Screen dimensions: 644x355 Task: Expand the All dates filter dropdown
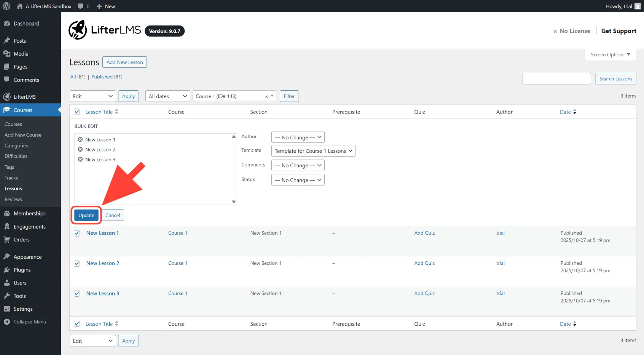click(167, 96)
